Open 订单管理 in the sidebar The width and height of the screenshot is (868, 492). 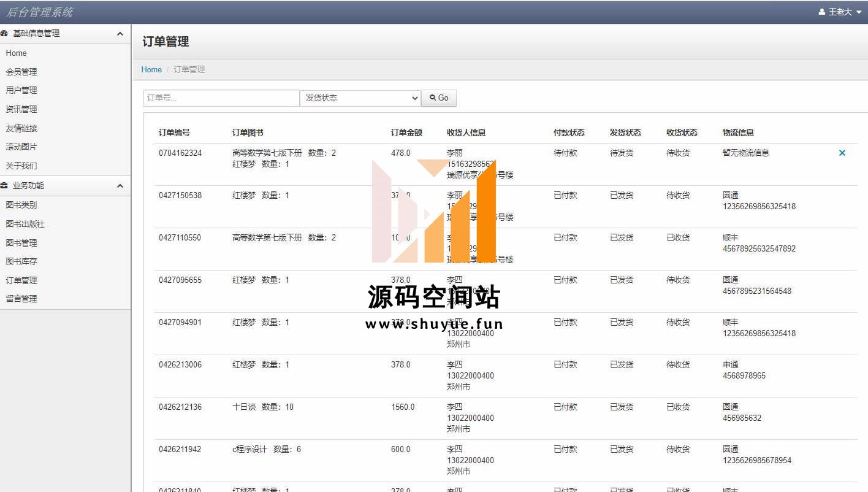(x=21, y=280)
